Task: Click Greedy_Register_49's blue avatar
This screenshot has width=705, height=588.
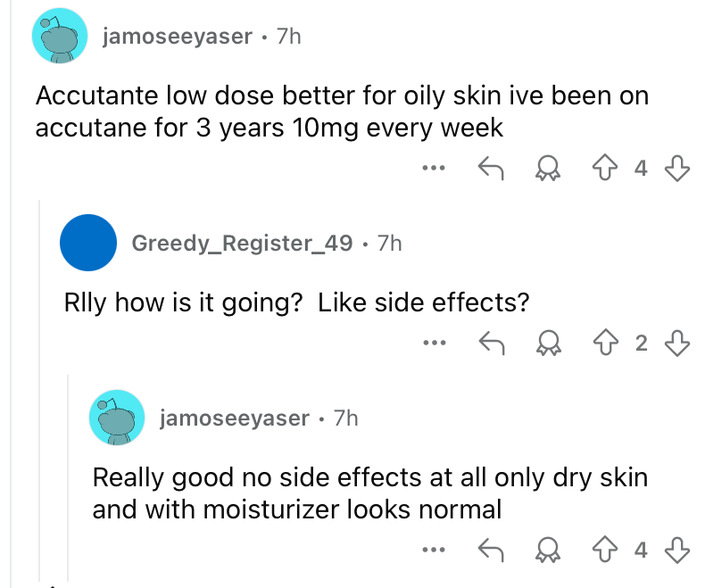Action: coord(88,243)
